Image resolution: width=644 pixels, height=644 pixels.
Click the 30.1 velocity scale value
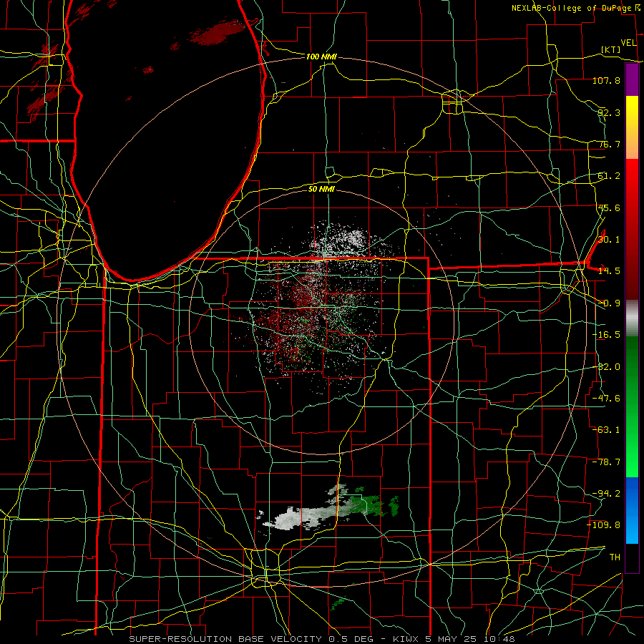609,240
